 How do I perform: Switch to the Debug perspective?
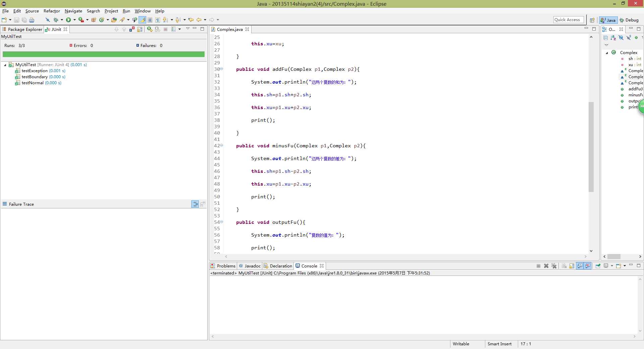[629, 20]
